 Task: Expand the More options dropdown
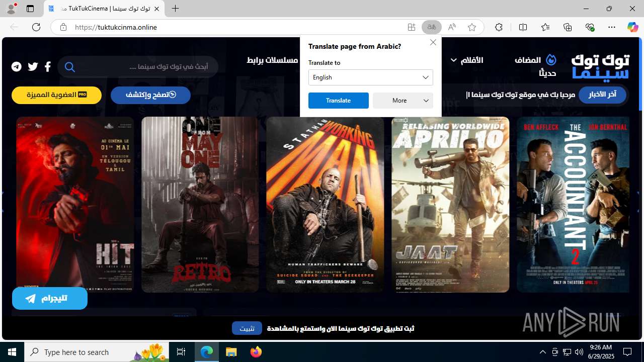pos(403,101)
